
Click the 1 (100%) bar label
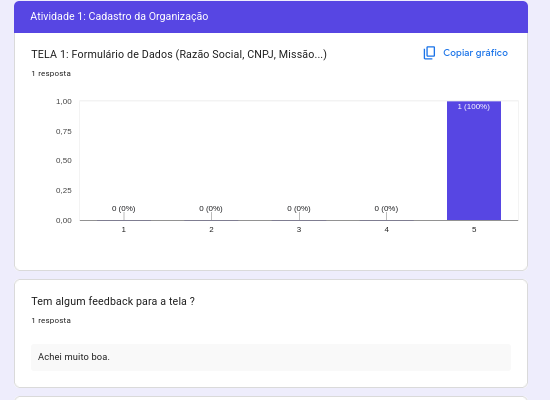pos(474,107)
